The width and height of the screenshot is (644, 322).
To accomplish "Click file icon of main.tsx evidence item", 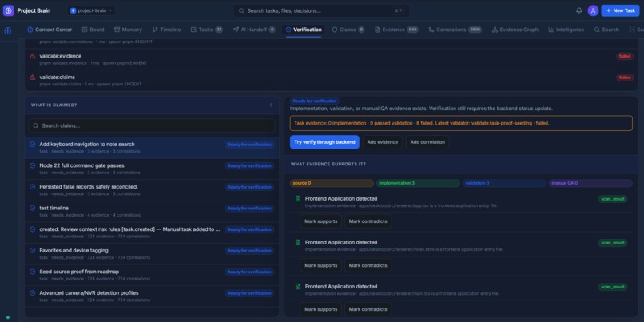I will (x=298, y=286).
